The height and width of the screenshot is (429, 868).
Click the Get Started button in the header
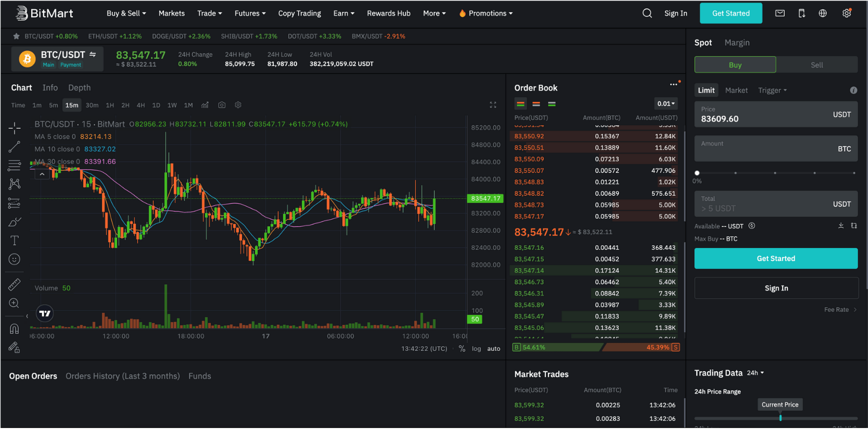click(731, 14)
